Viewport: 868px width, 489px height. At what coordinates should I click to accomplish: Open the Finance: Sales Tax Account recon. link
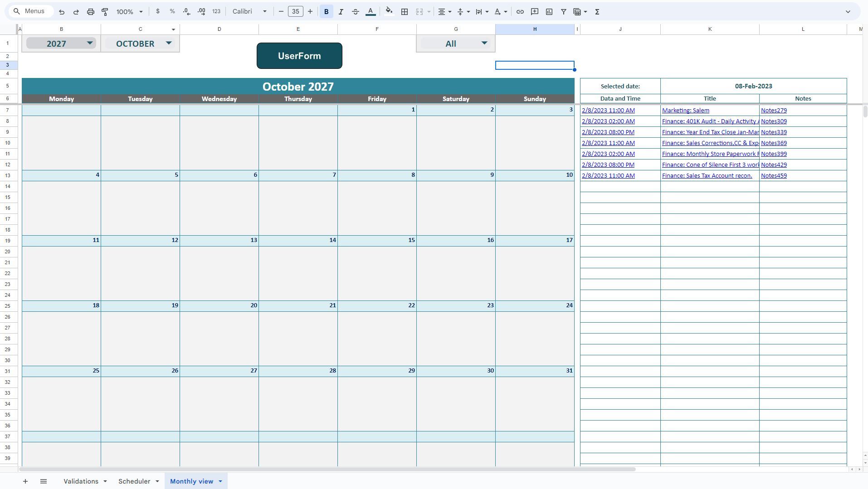[x=707, y=175]
